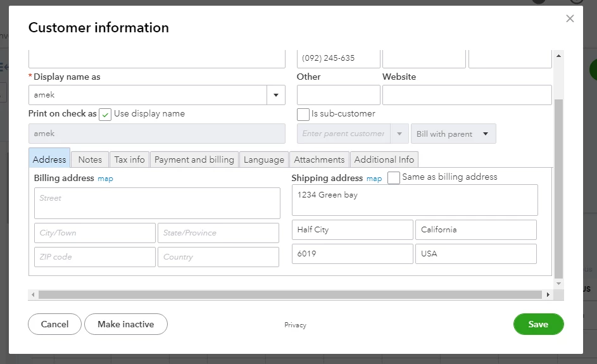Click the billing Country field
This screenshot has width=597, height=364.
pyautogui.click(x=218, y=257)
